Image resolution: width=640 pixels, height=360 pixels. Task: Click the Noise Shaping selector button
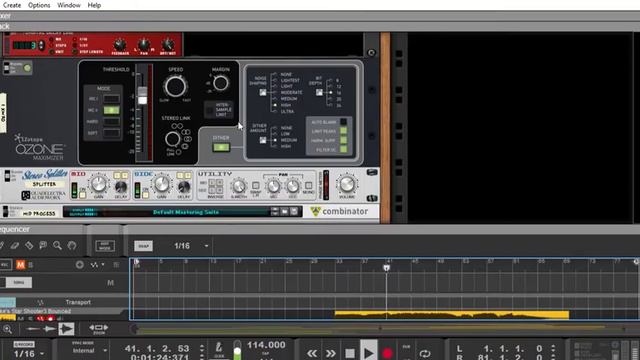[x=263, y=93]
